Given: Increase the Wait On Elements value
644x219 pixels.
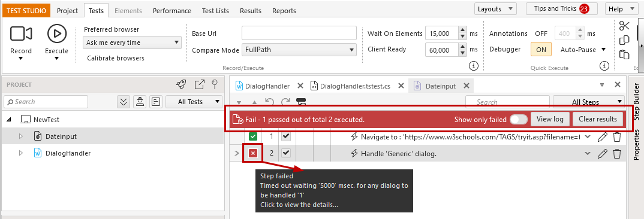Looking at the screenshot, I should click(463, 31).
